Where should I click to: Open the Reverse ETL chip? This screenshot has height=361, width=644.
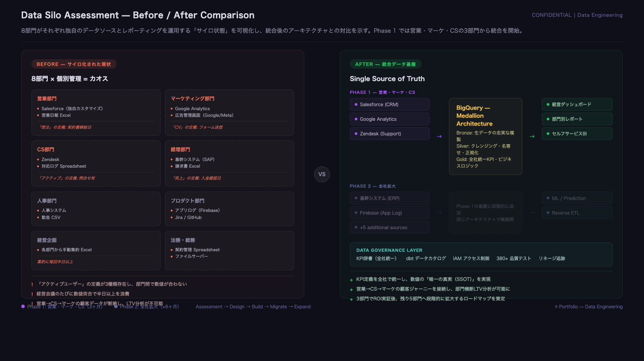(x=577, y=213)
